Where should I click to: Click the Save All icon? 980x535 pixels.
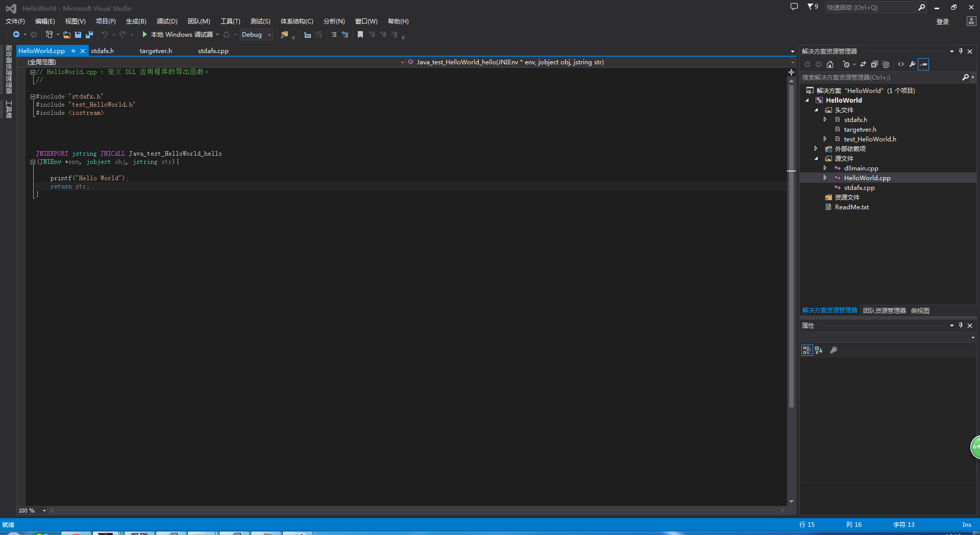point(89,35)
